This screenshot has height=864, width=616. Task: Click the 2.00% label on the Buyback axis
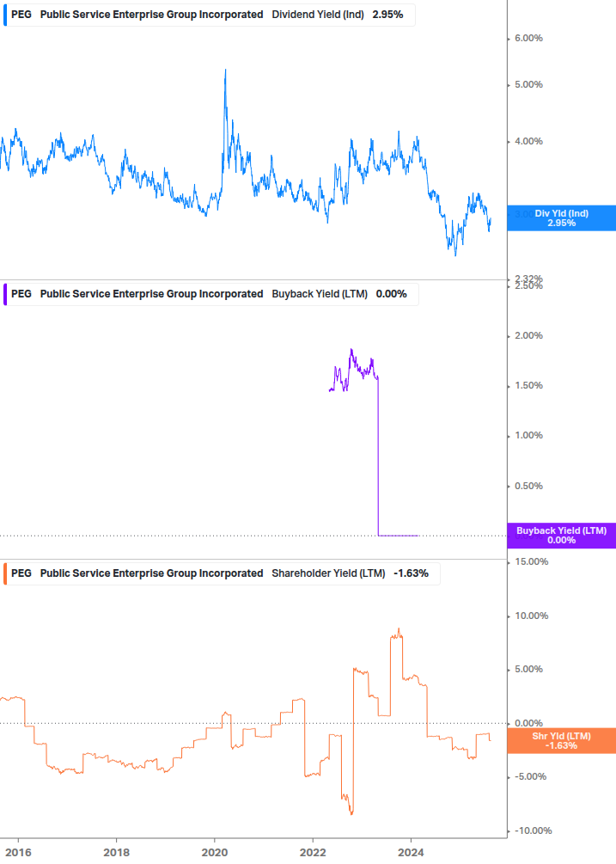pyautogui.click(x=528, y=335)
